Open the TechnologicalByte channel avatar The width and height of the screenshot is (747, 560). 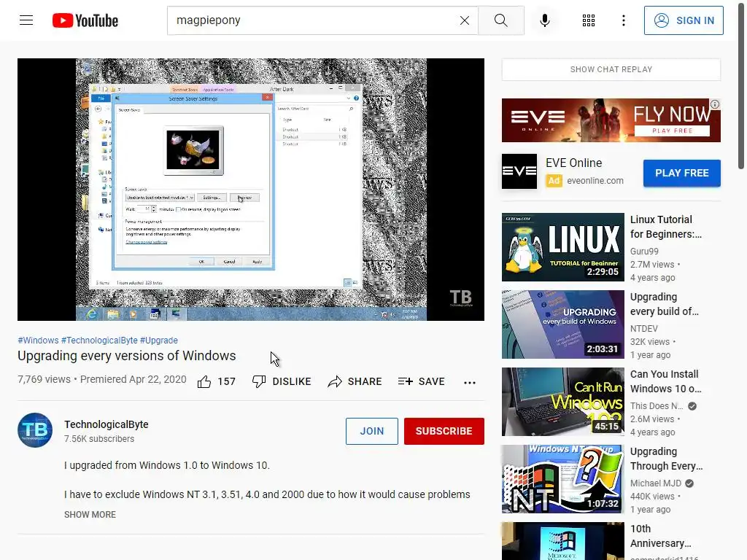[x=35, y=430]
